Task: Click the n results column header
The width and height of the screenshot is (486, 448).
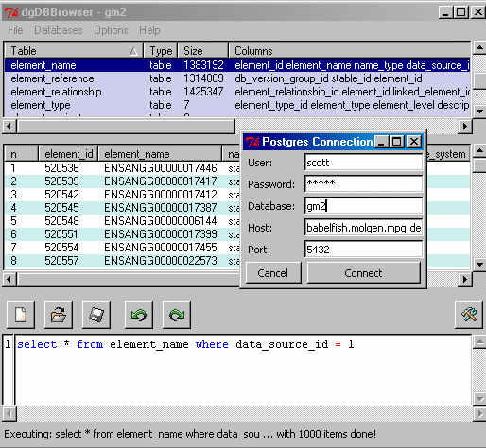Action: pyautogui.click(x=22, y=154)
